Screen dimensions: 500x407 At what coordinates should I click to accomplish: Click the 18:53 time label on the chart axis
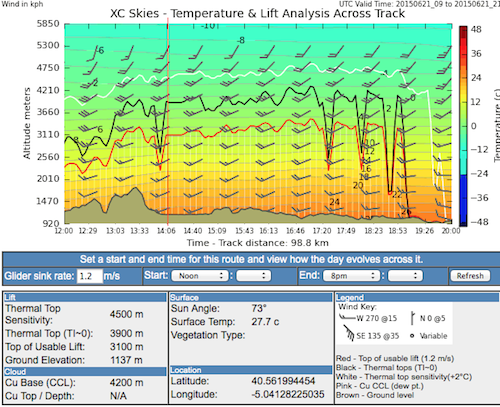tap(398, 231)
